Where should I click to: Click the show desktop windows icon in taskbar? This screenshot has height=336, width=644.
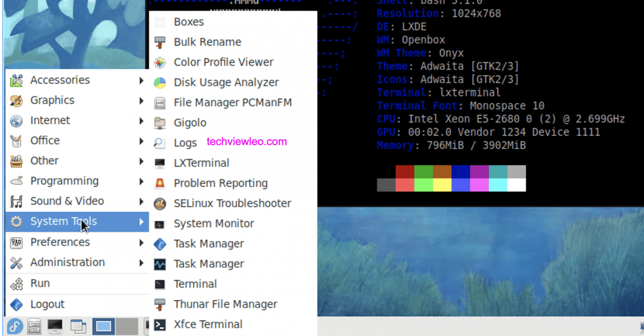pyautogui.click(x=78, y=326)
